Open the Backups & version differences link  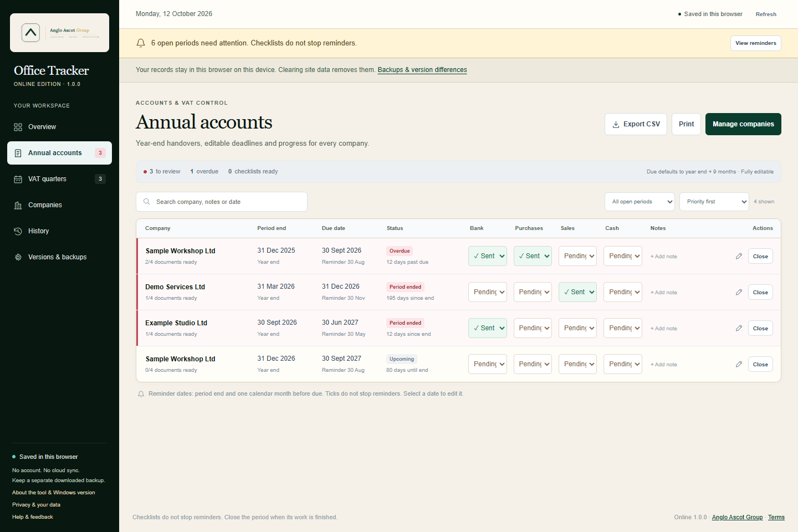pos(422,70)
